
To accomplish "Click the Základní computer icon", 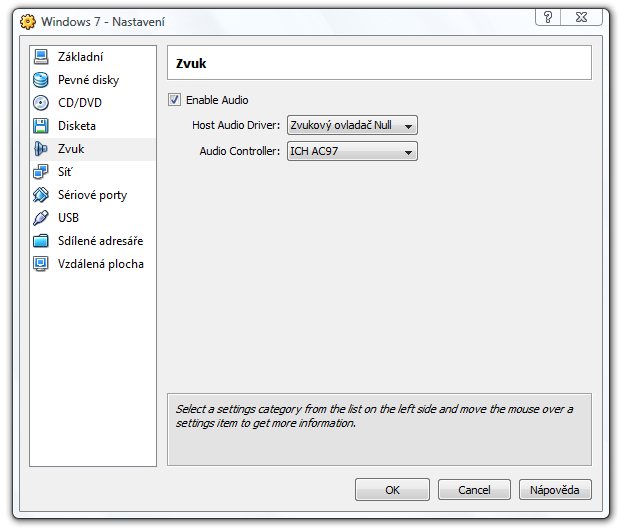I will click(41, 57).
